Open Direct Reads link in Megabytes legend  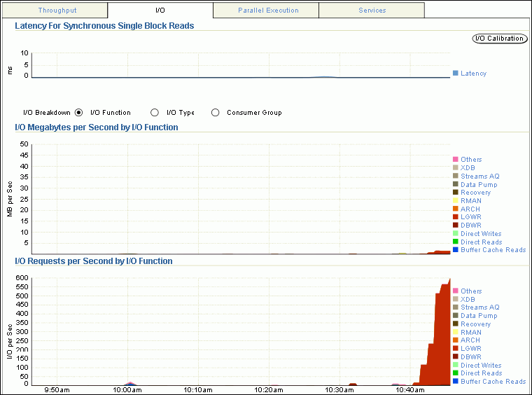tap(481, 242)
